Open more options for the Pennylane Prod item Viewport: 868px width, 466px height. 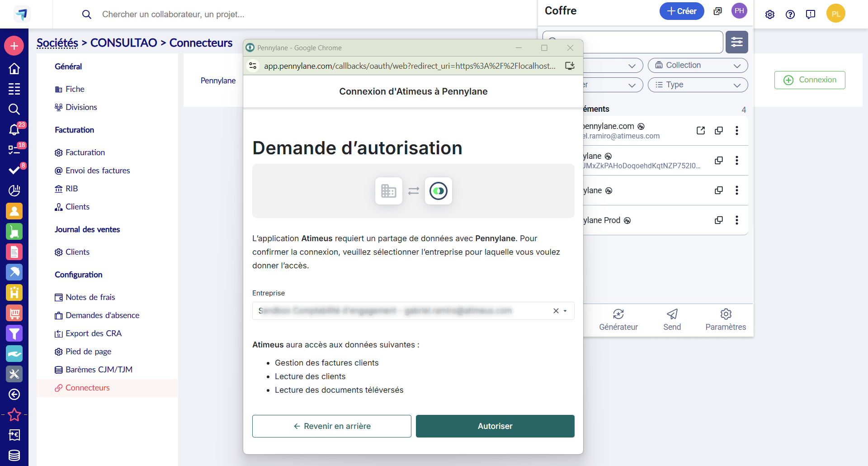pyautogui.click(x=737, y=220)
